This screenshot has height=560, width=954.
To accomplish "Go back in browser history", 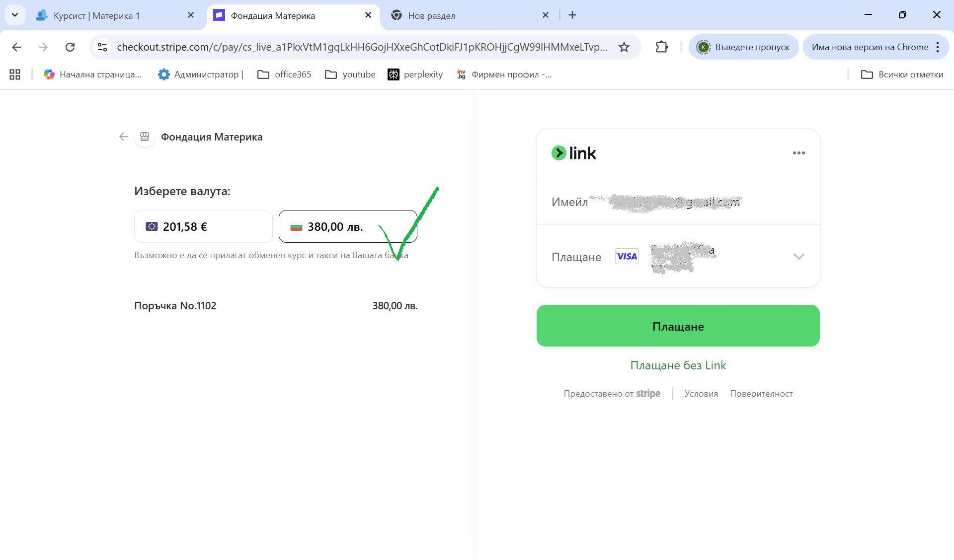I will 16,47.
